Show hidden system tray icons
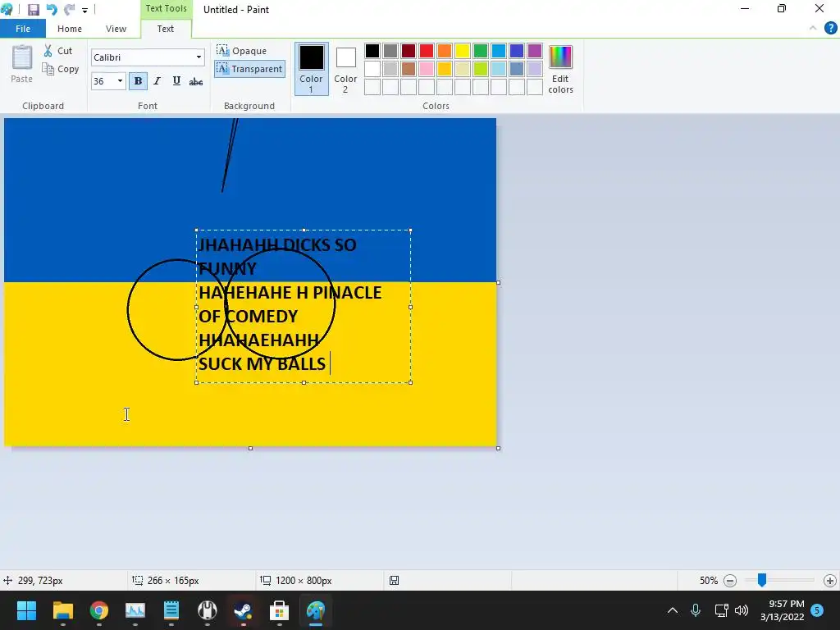This screenshot has width=840, height=630. click(673, 610)
